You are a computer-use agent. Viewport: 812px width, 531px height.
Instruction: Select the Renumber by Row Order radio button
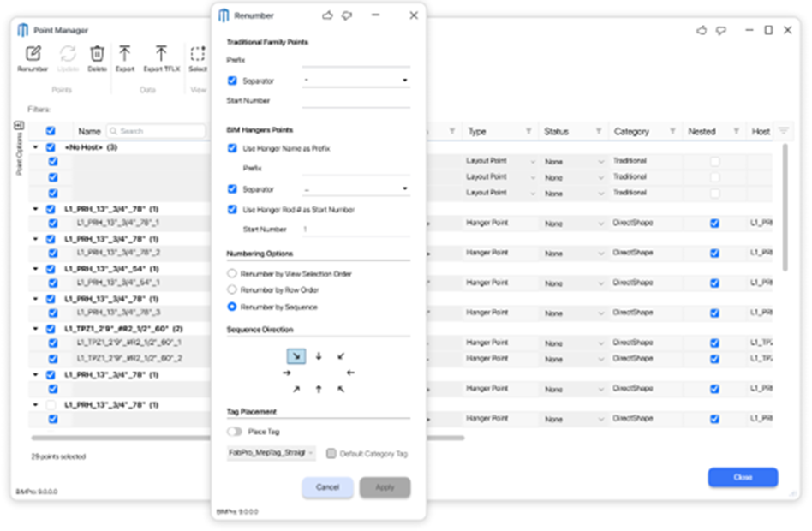click(x=232, y=289)
